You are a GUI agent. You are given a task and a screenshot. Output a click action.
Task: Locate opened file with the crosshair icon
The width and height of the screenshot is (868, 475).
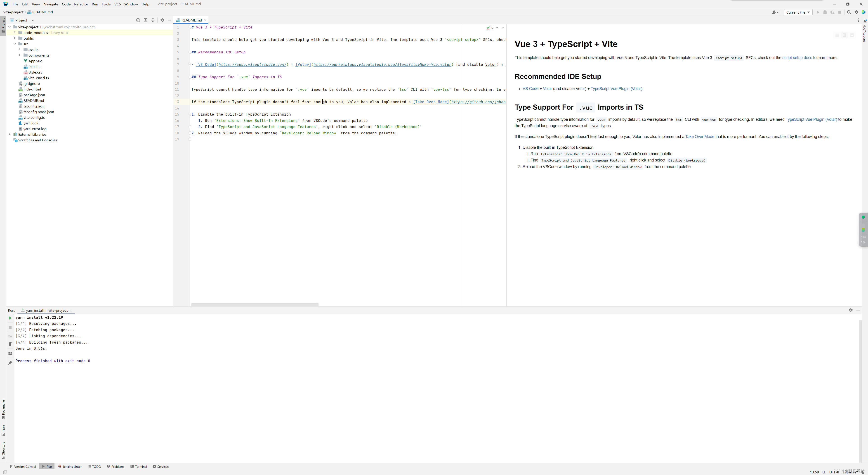138,20
